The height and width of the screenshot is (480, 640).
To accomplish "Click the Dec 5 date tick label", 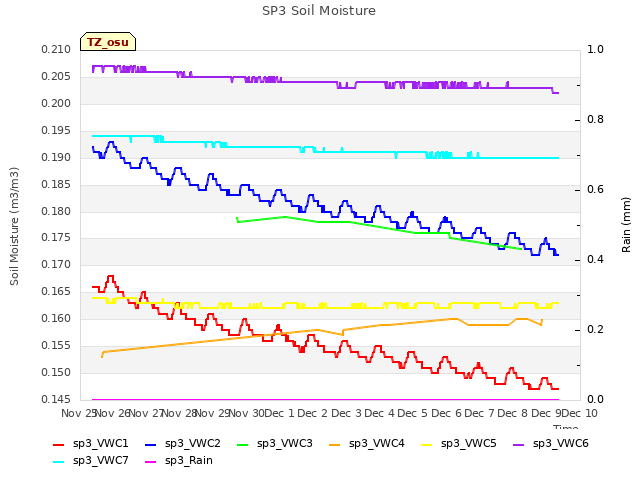I will pyautogui.click(x=413, y=413).
